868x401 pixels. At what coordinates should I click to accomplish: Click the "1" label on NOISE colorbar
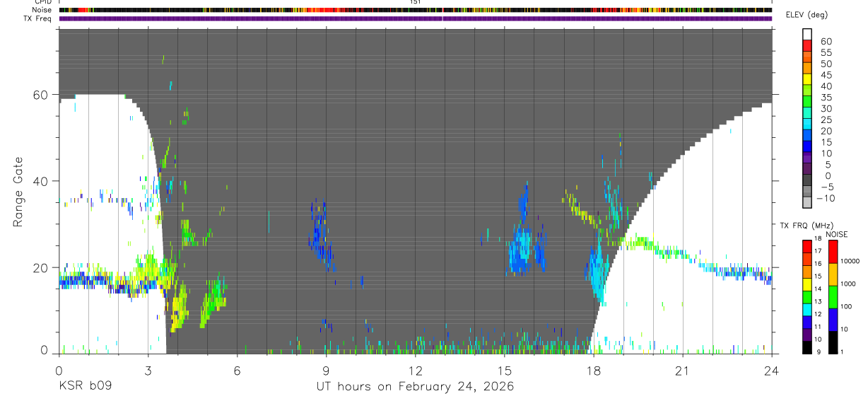(842, 351)
